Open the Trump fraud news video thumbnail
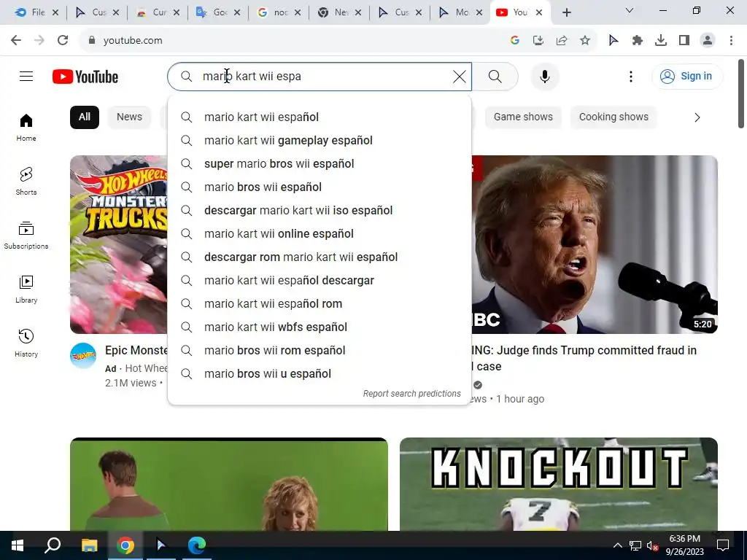 tap(595, 244)
